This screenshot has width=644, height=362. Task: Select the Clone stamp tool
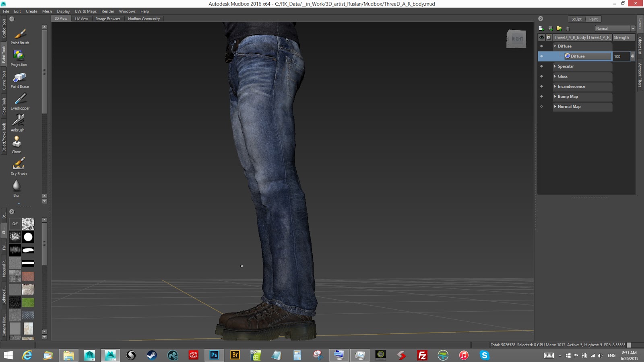click(17, 145)
